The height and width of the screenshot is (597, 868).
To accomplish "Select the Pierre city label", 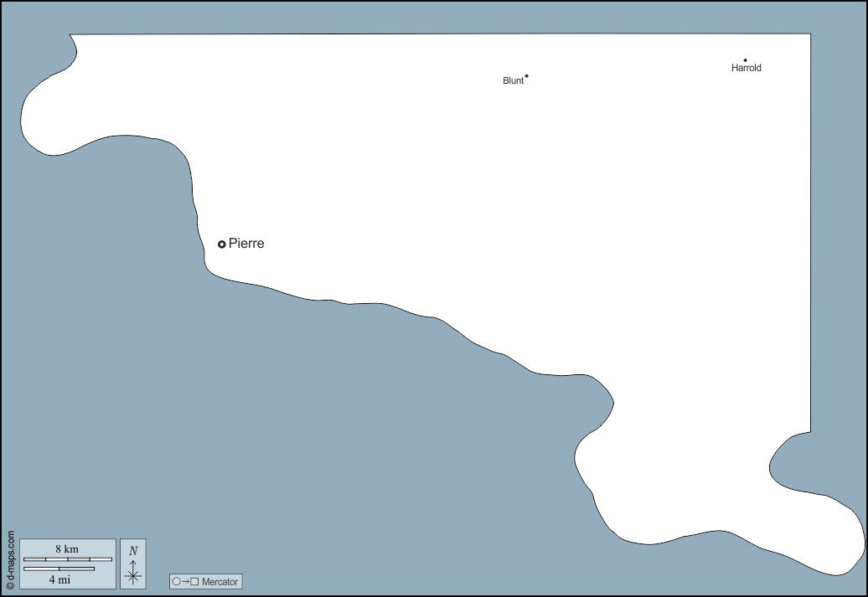I will (246, 244).
